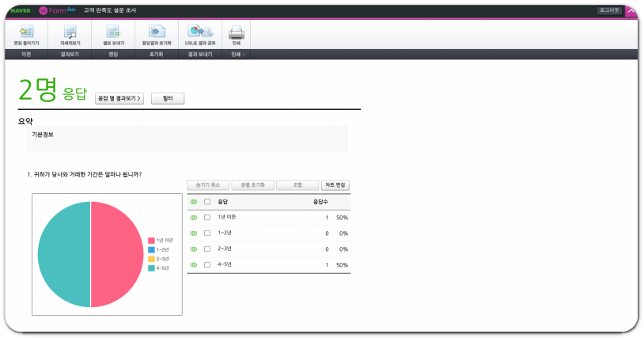Screen dimensions: 644x338
Task: Collapse the header with pink chevron
Action: (631, 11)
